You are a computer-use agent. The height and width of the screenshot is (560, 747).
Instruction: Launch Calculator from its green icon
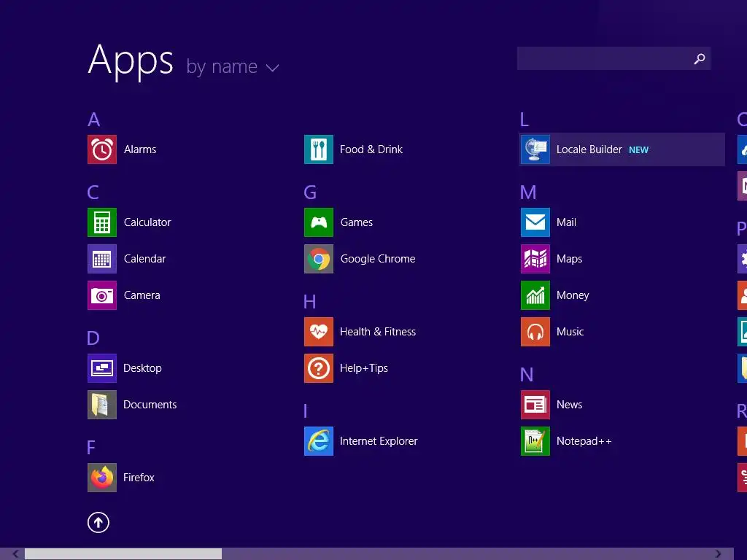[x=102, y=222]
